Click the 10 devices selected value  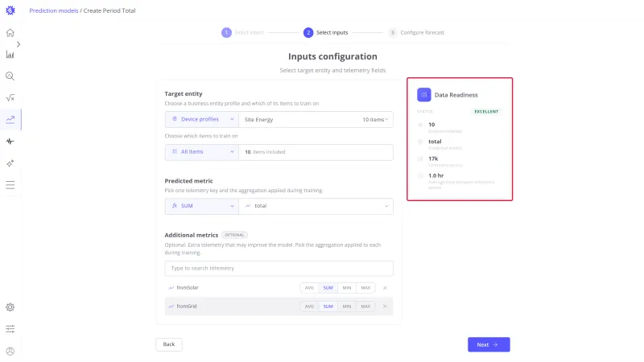431,125
